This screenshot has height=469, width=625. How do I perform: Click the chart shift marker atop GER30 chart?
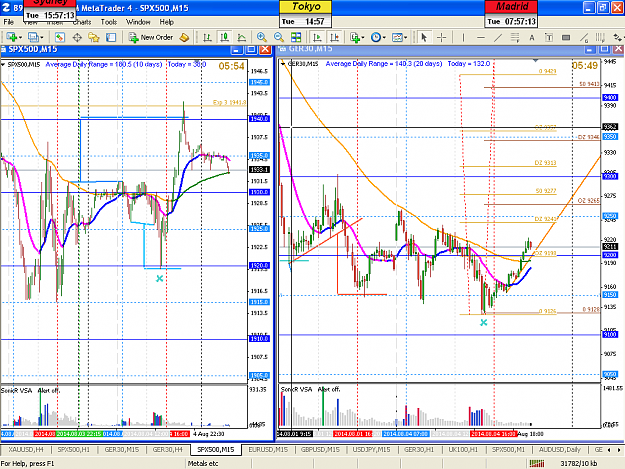coord(535,61)
